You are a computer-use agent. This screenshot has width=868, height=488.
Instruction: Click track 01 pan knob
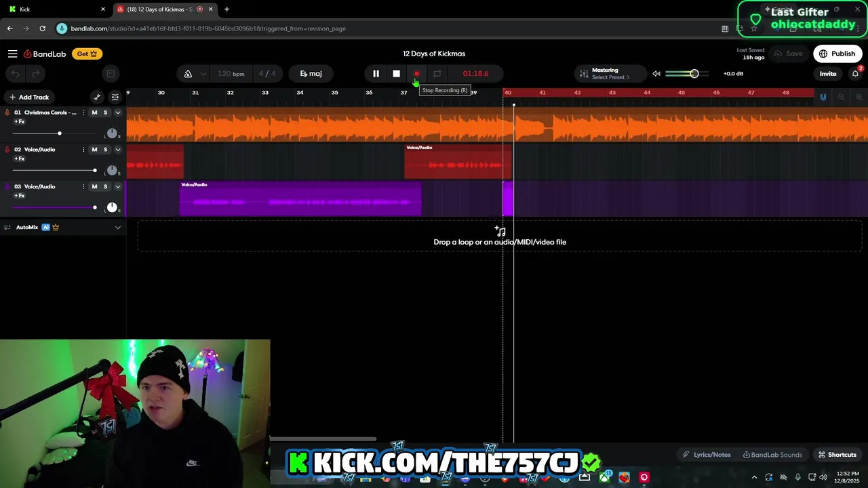112,134
